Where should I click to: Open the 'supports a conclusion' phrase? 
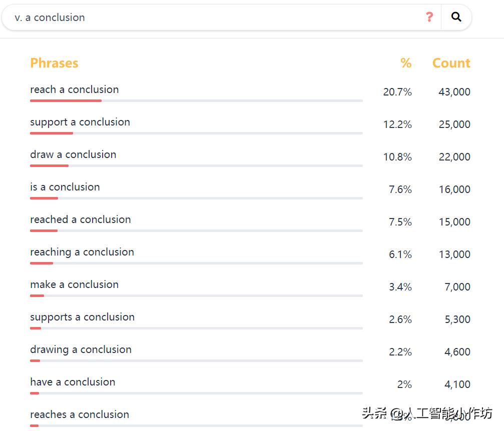[x=83, y=317]
